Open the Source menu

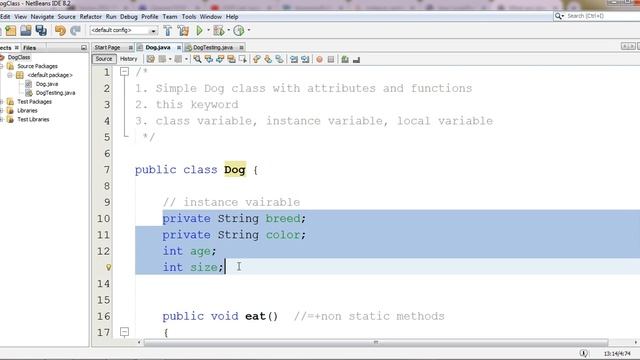pyautogui.click(x=67, y=17)
